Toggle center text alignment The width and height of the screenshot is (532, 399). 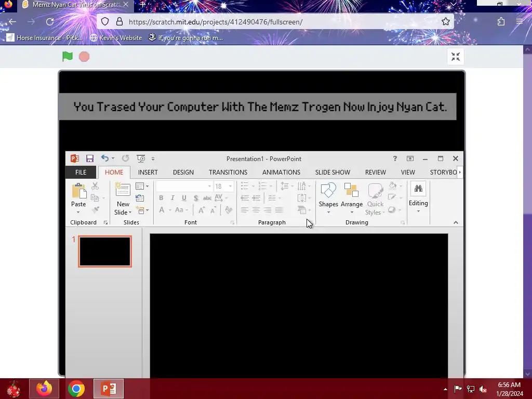tap(256, 210)
